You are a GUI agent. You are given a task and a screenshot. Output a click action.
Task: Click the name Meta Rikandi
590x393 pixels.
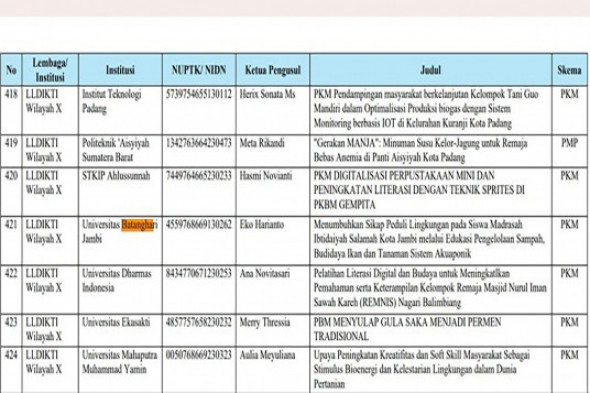click(262, 143)
